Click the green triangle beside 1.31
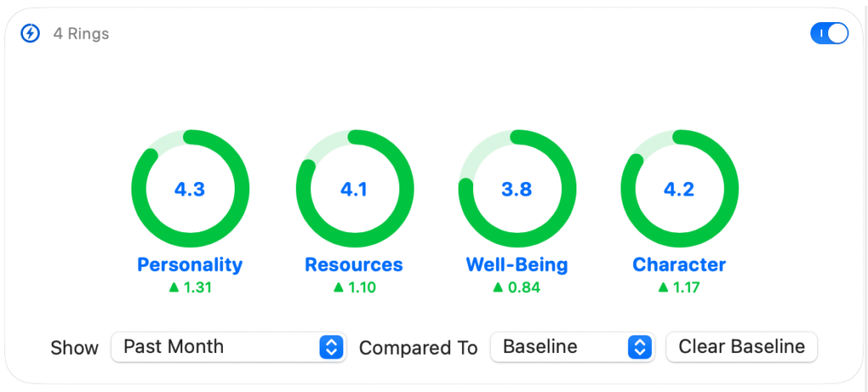This screenshot has width=868, height=392. click(174, 288)
